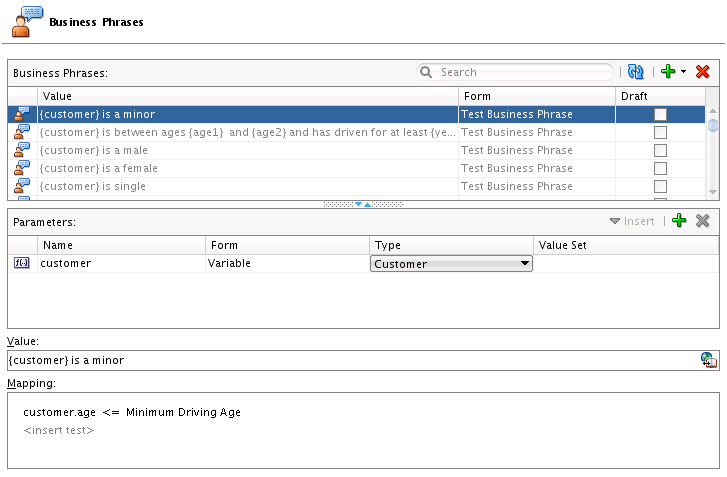Click the Value column header in phrases table
This screenshot has width=727, height=477.
click(248, 96)
